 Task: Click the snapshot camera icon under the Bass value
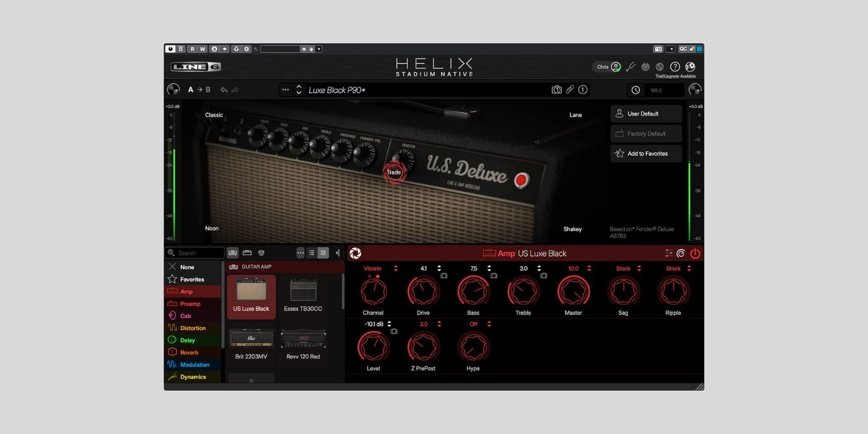(x=494, y=275)
